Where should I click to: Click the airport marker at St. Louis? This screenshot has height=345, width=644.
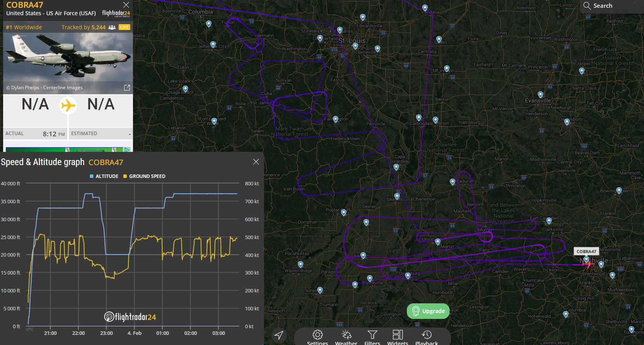(355, 46)
